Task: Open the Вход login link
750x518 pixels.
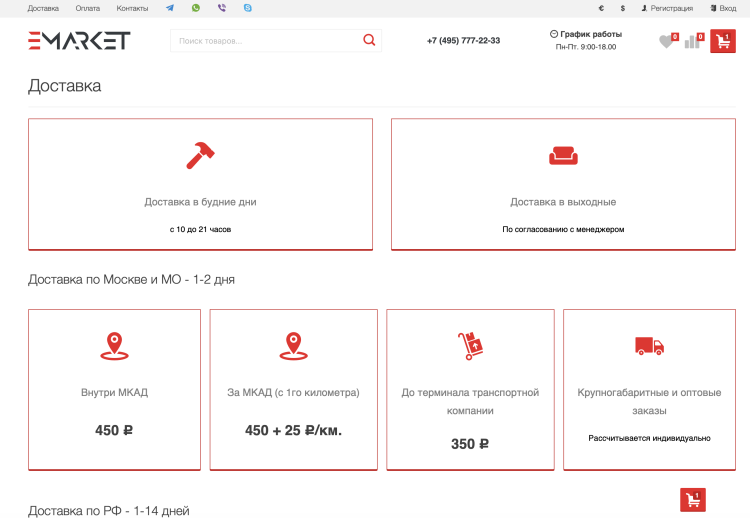Action: [723, 8]
